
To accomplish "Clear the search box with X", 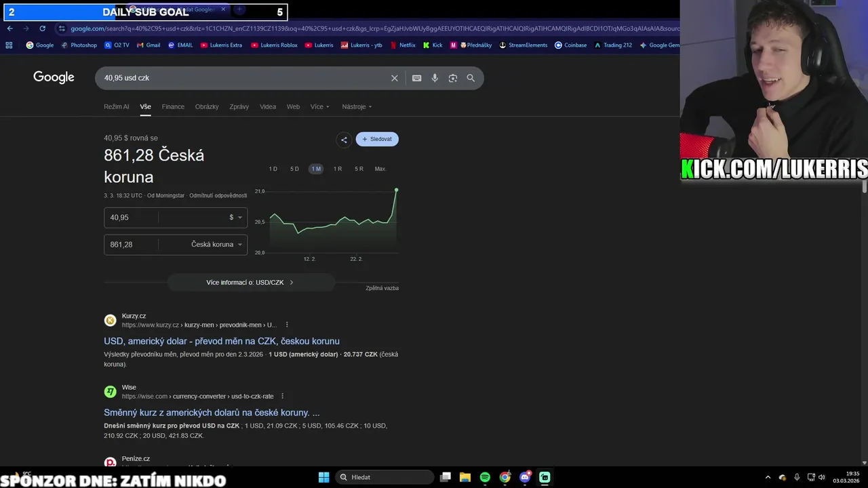I will coord(395,78).
